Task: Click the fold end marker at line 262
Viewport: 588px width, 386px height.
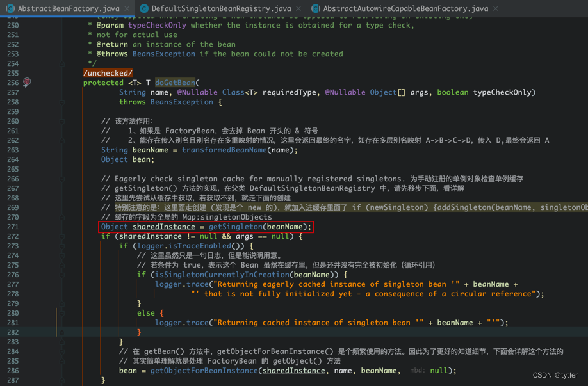Action: (62, 141)
